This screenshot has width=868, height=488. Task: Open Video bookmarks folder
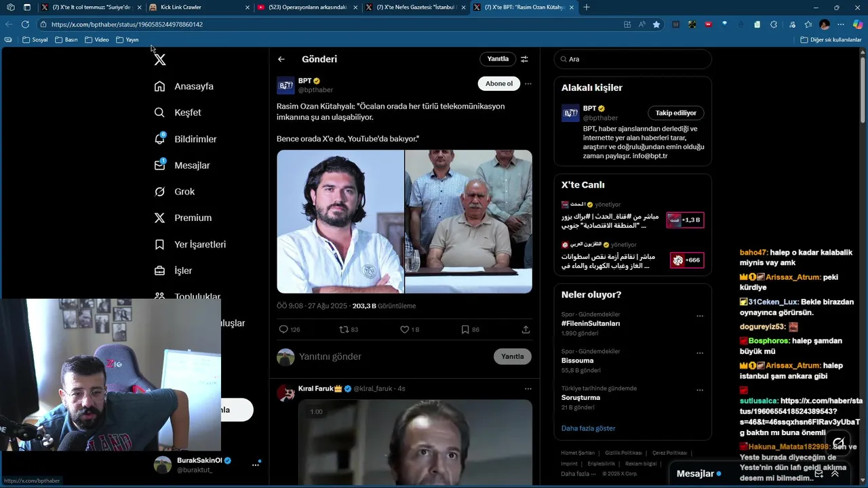[97, 40]
